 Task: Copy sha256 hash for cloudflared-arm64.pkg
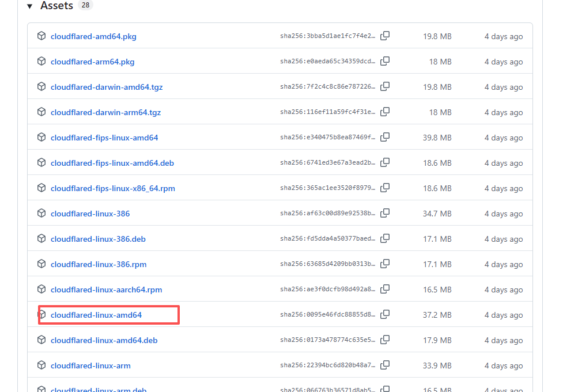click(x=385, y=62)
